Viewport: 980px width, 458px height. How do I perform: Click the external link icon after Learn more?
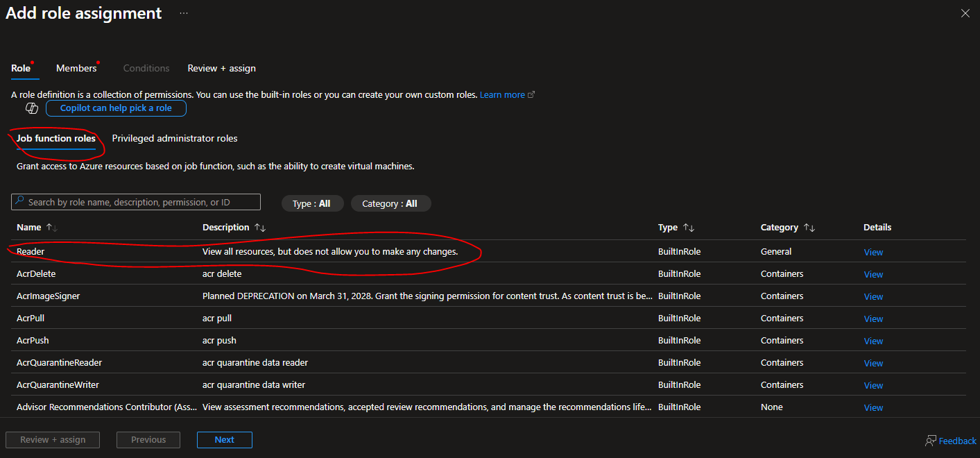click(x=531, y=95)
